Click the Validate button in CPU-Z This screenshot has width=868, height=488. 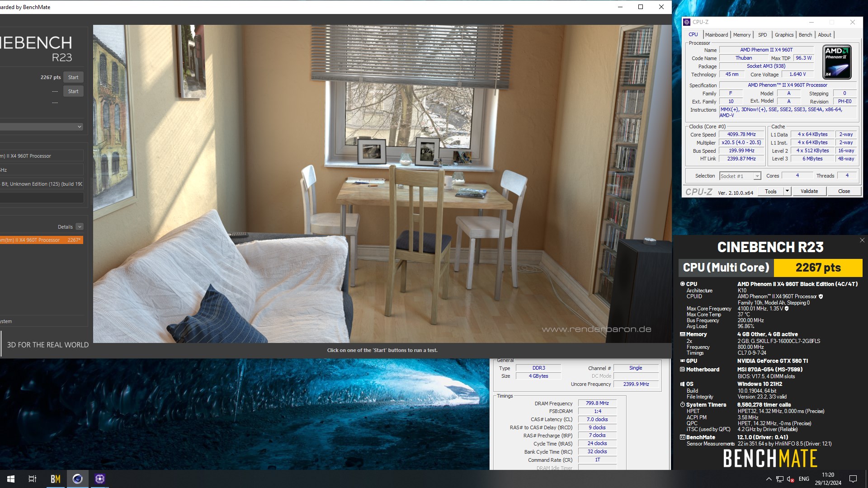pyautogui.click(x=809, y=191)
